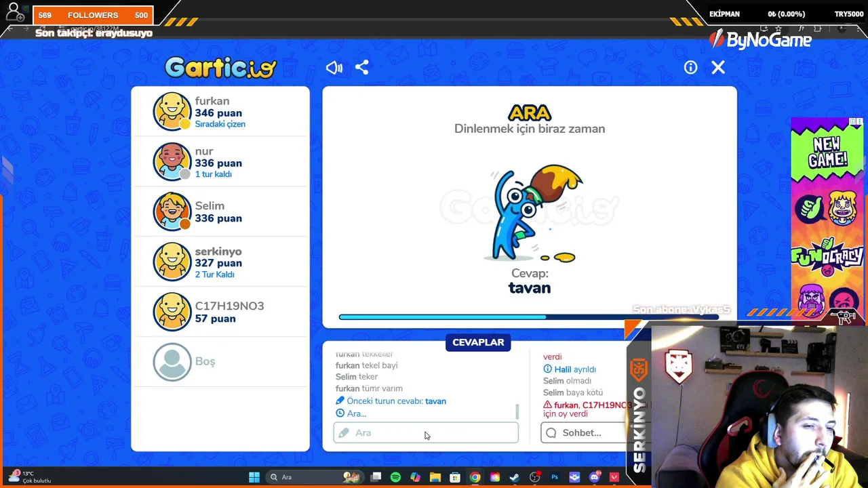Image resolution: width=868 pixels, height=488 pixels.
Task: Select Selim's avatar in player list
Action: click(172, 211)
